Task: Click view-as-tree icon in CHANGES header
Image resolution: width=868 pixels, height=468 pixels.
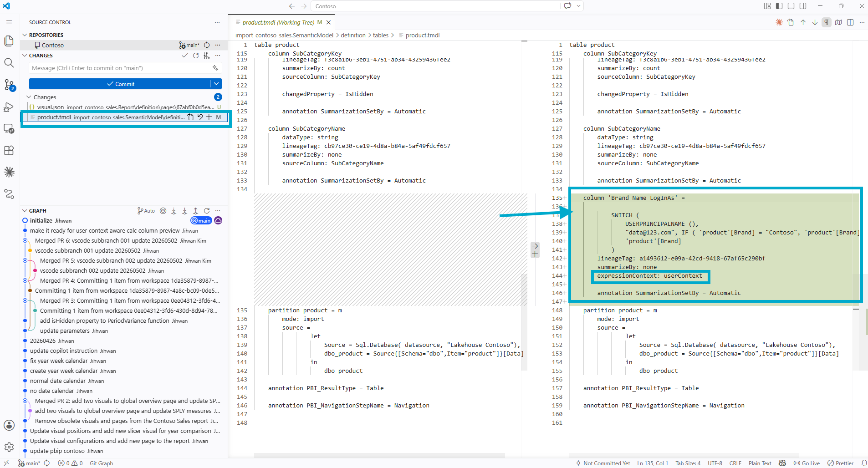Action: point(207,56)
